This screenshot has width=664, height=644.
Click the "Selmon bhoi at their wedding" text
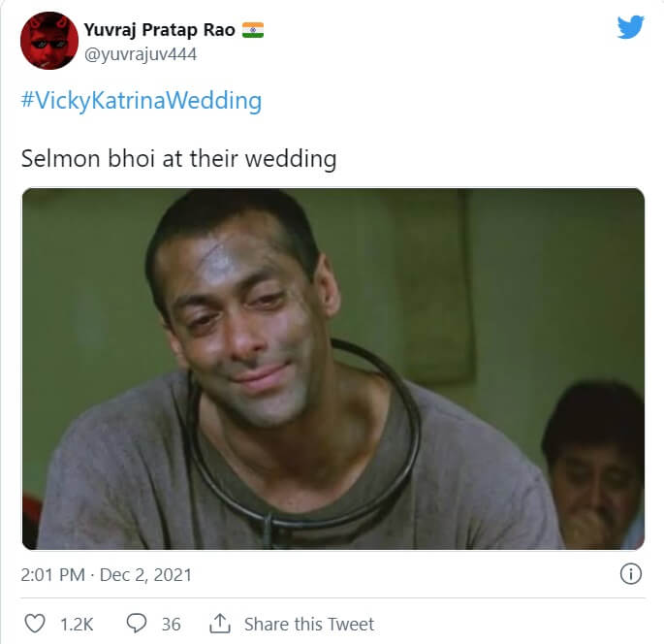point(178,158)
